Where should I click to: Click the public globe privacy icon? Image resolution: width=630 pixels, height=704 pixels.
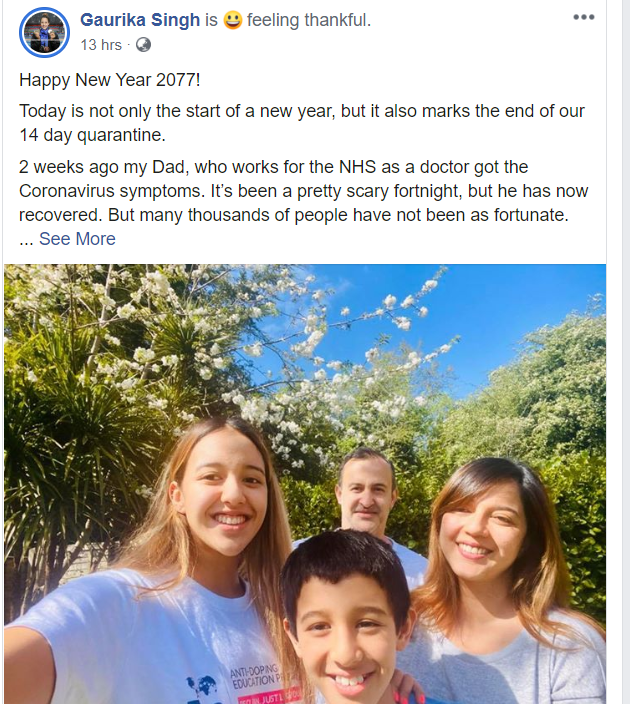click(x=143, y=45)
